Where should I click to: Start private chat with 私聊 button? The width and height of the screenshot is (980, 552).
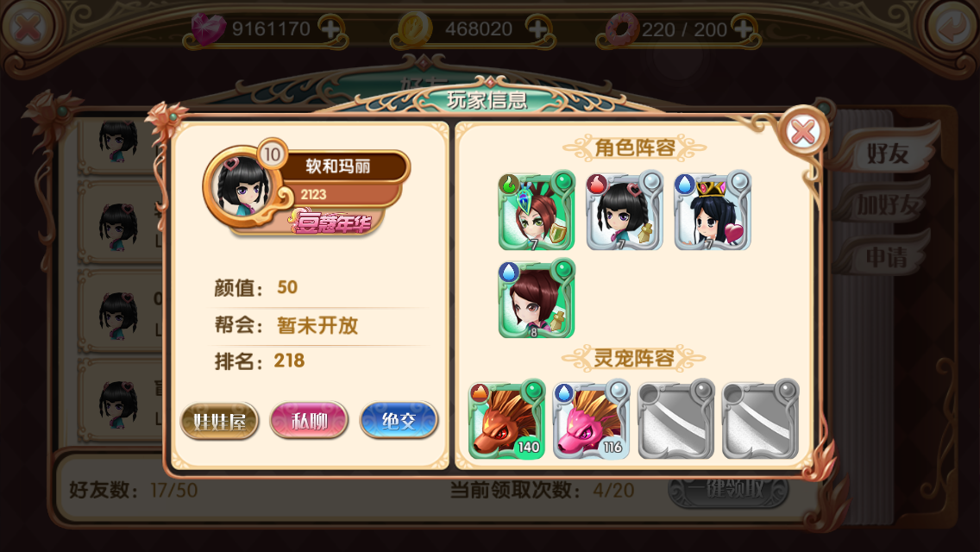pos(310,421)
